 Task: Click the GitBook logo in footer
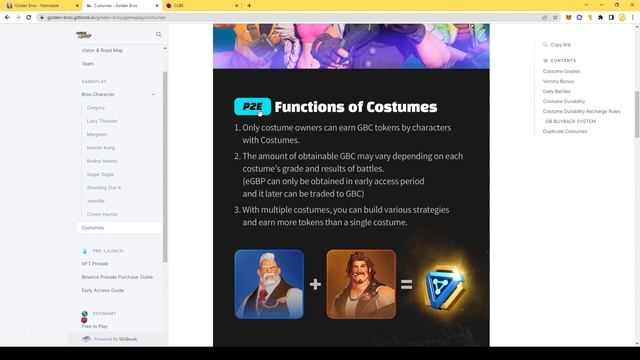point(86,339)
